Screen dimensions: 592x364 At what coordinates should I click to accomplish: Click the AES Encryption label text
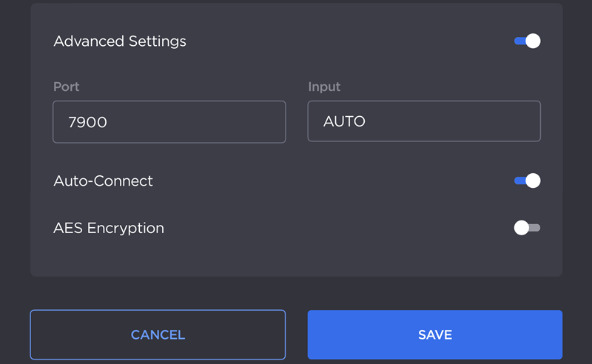[x=109, y=228]
